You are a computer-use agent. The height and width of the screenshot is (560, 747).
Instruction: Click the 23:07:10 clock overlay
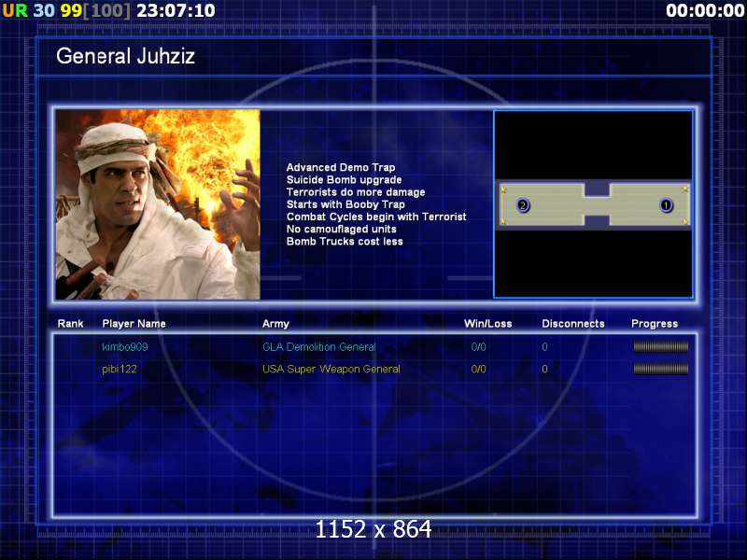[176, 10]
